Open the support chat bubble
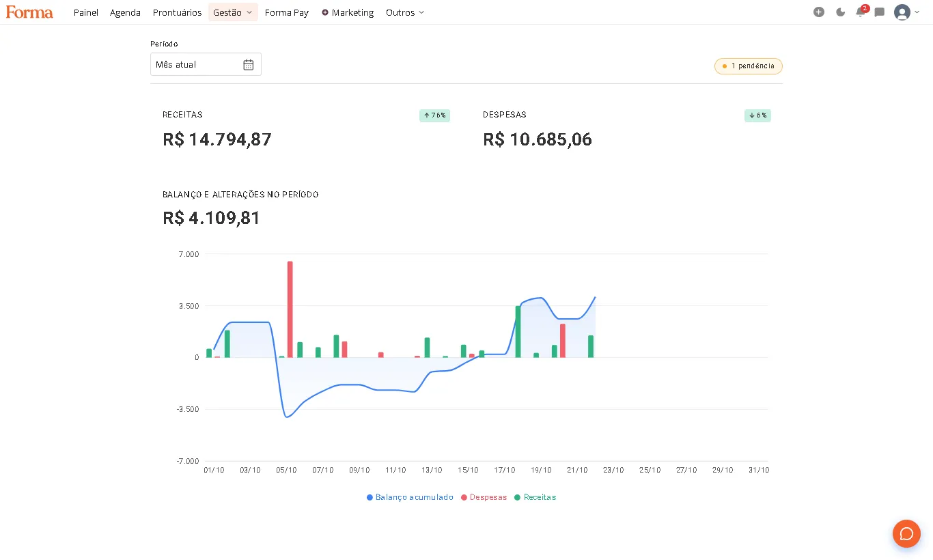The image size is (933, 560). click(906, 533)
